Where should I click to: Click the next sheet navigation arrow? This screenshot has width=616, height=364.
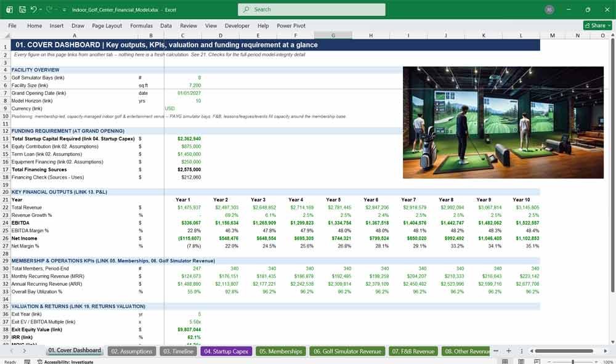[x=25, y=351]
